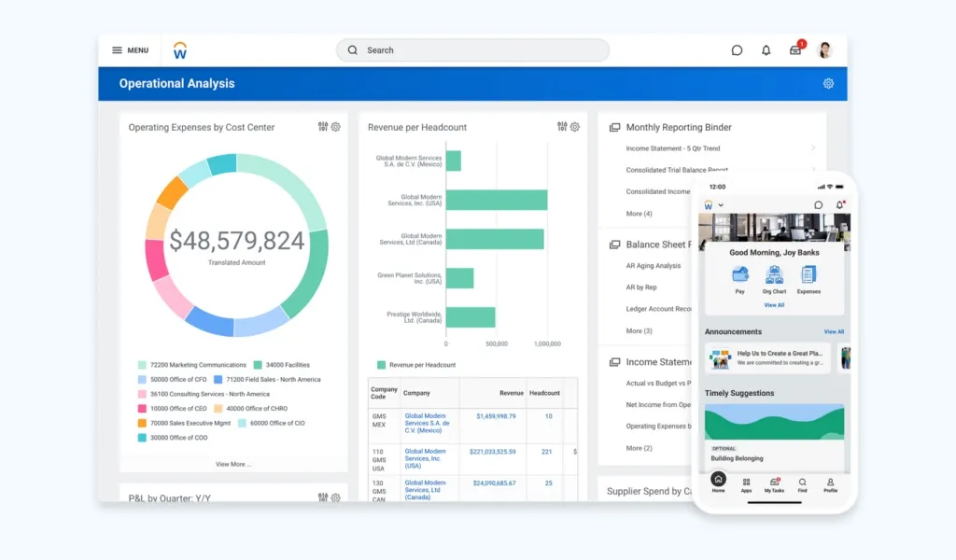Open the MENU in the top left corner
The width and height of the screenshot is (956, 560).
point(129,49)
